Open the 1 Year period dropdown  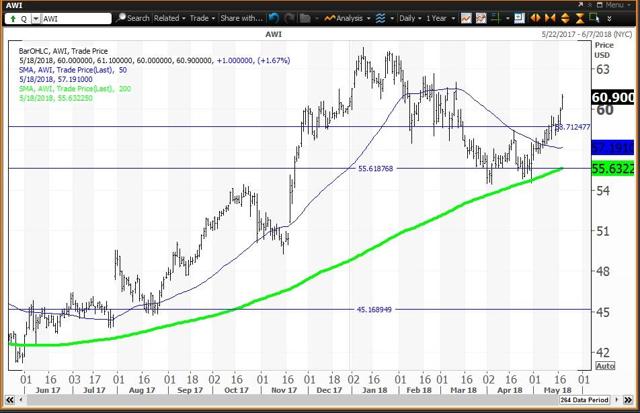pyautogui.click(x=440, y=18)
